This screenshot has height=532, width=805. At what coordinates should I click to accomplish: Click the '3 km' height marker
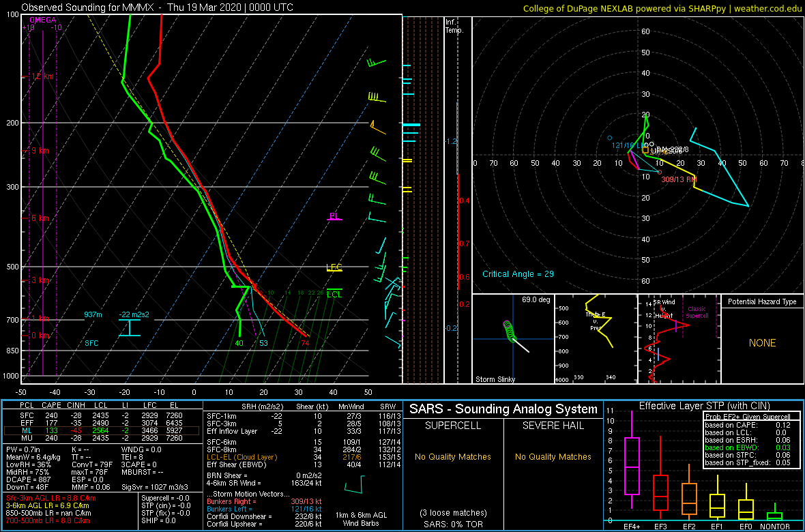(40, 280)
